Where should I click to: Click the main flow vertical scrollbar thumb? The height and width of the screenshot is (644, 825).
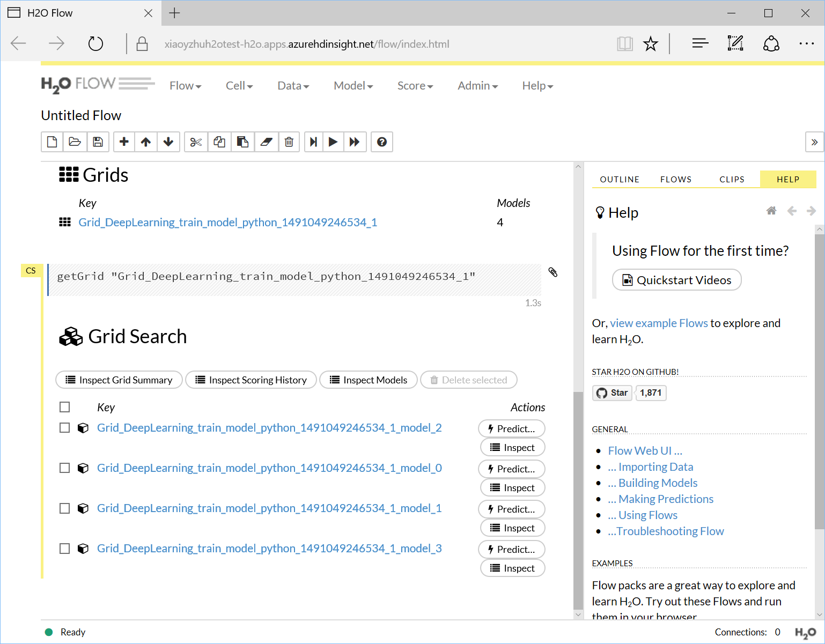578,501
